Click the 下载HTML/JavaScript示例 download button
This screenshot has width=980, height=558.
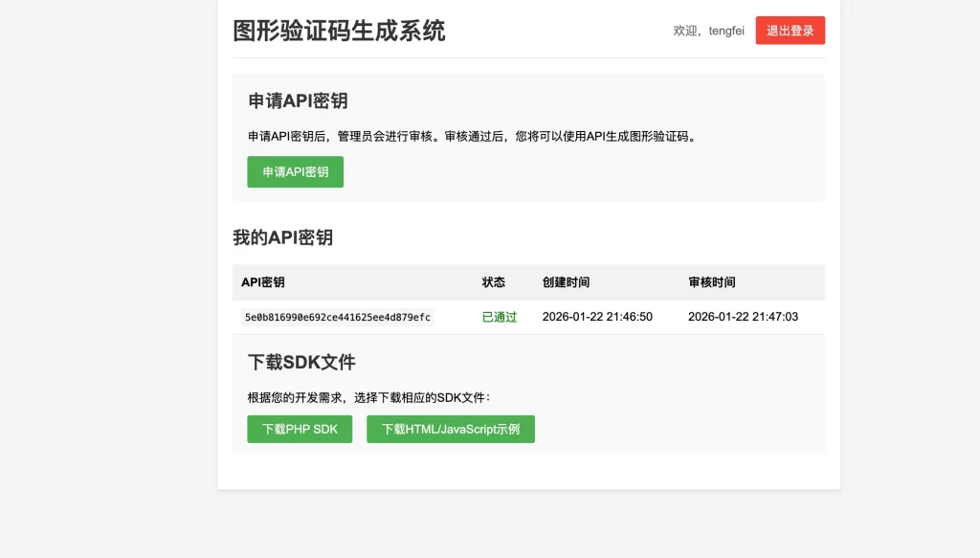click(450, 429)
